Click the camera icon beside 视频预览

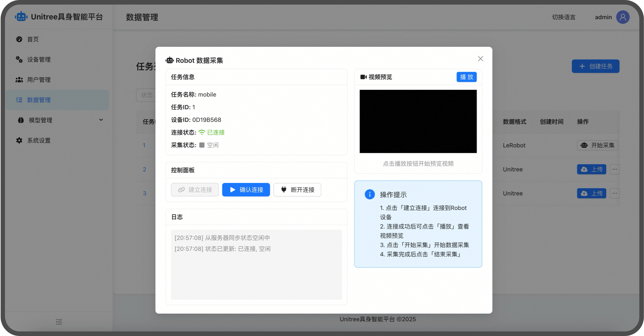pos(363,77)
